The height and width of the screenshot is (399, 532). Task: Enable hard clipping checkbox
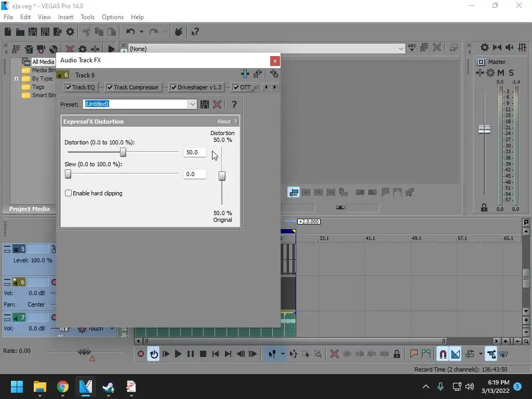click(x=68, y=193)
